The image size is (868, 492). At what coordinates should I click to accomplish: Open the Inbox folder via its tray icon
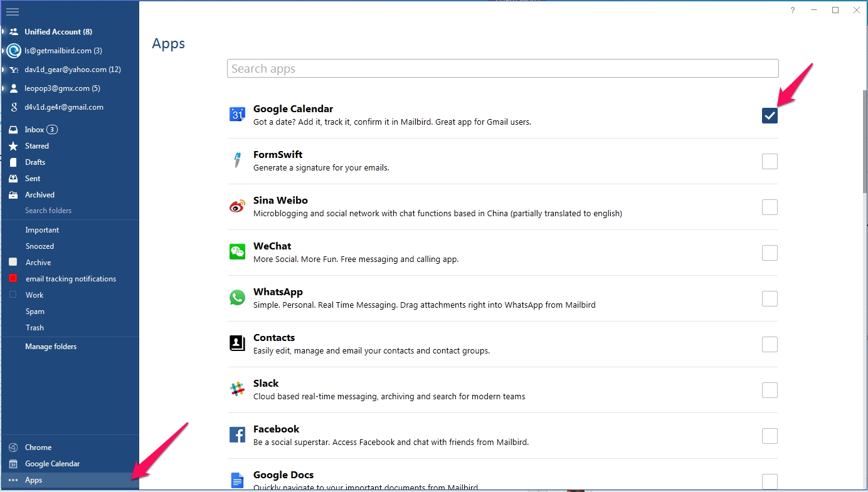coord(13,130)
